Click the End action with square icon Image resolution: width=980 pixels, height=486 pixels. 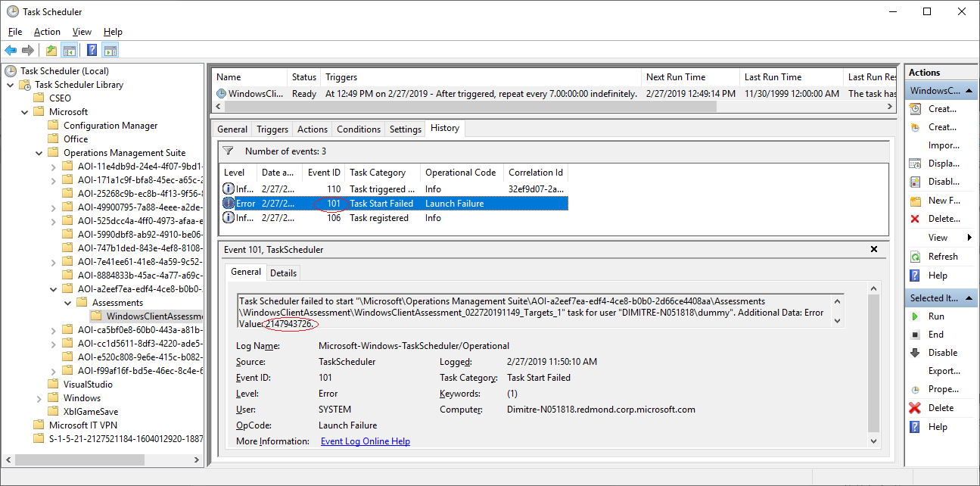pos(936,335)
